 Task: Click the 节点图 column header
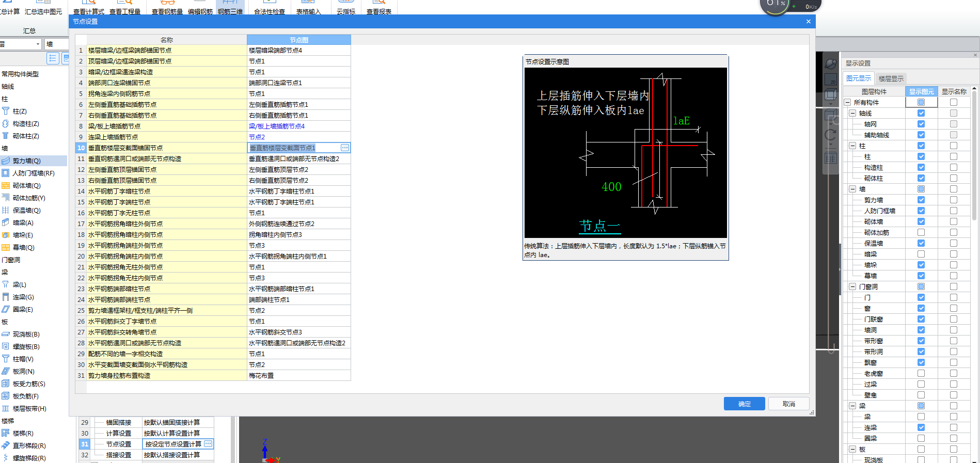299,40
